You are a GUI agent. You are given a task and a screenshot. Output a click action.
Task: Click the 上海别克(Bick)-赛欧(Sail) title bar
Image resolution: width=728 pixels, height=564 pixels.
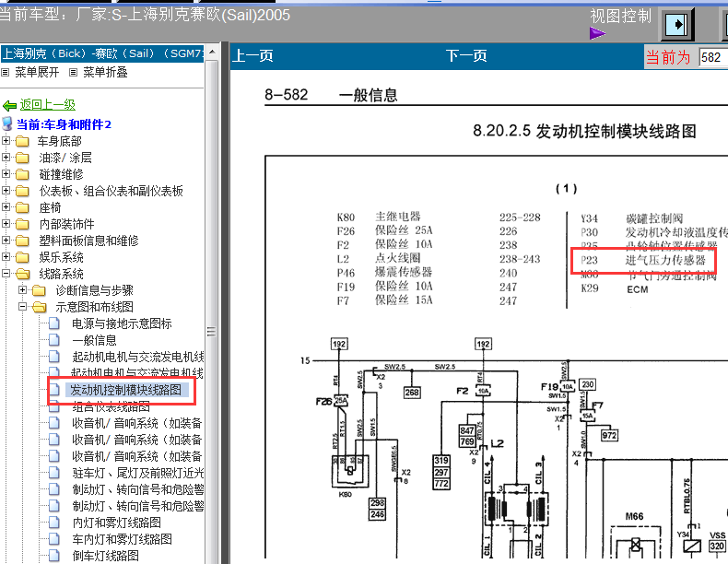click(x=102, y=53)
